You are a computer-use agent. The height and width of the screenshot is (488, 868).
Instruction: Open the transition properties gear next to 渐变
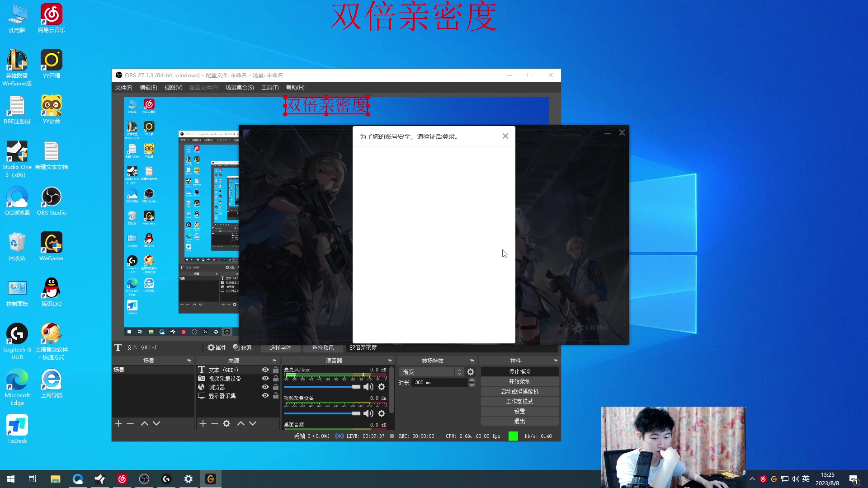coord(471,372)
